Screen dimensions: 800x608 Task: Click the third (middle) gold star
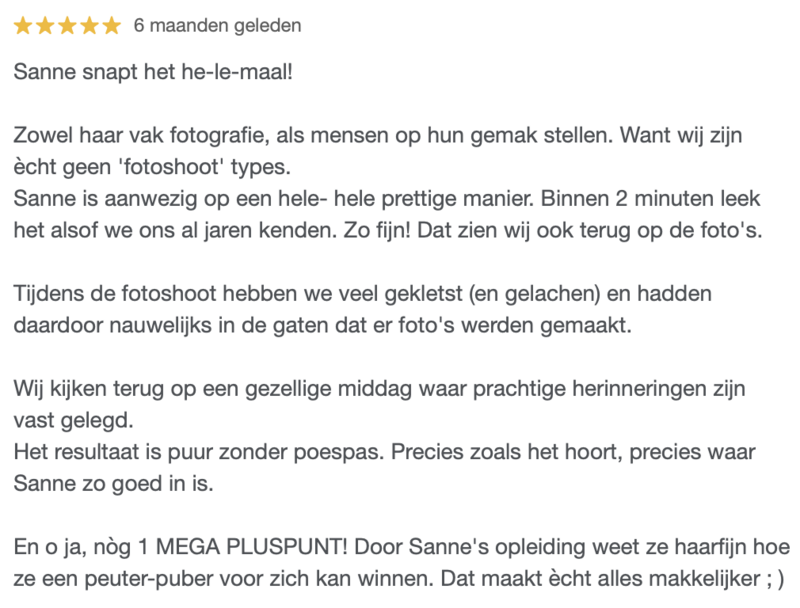click(67, 26)
